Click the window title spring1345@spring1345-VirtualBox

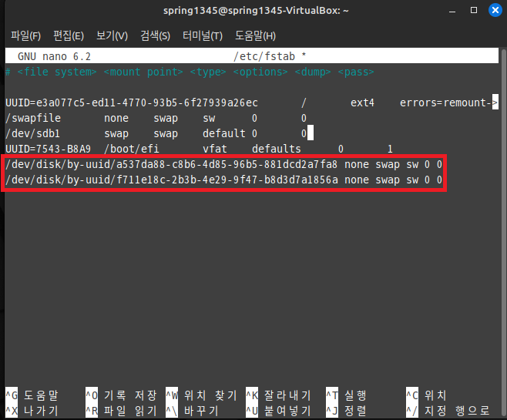coord(256,10)
